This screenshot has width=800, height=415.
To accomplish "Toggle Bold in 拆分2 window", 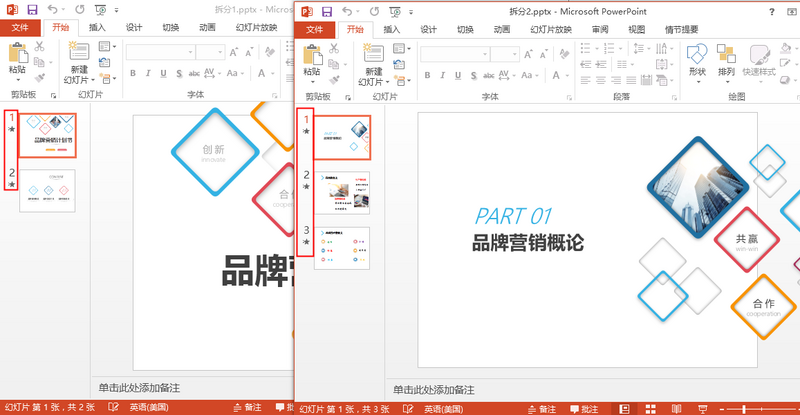I will coord(428,76).
